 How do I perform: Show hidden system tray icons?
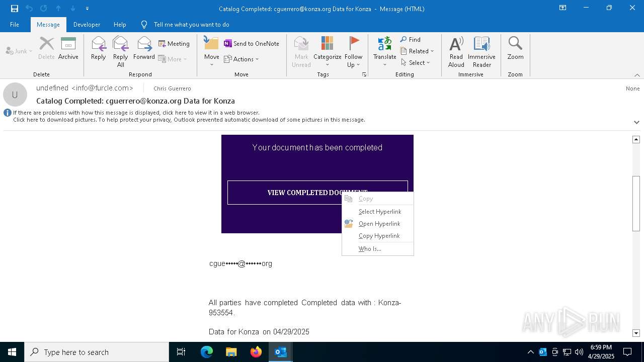click(x=530, y=352)
